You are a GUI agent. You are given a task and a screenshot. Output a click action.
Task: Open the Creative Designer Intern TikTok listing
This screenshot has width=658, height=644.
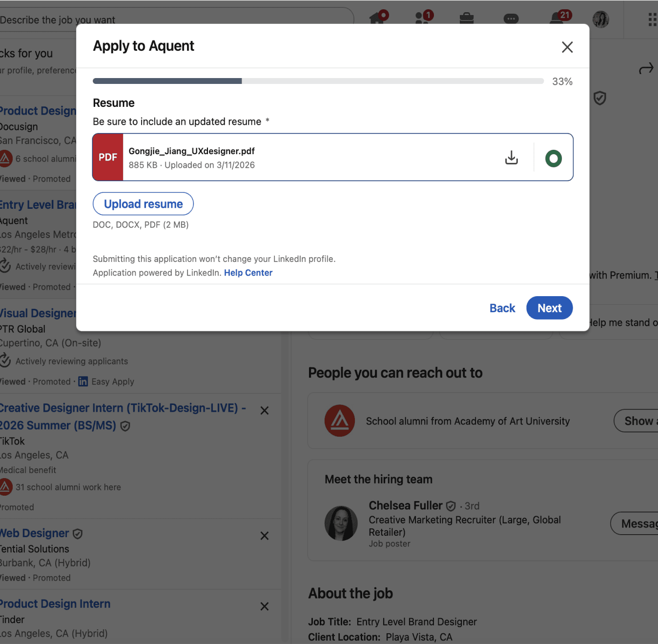(123, 417)
